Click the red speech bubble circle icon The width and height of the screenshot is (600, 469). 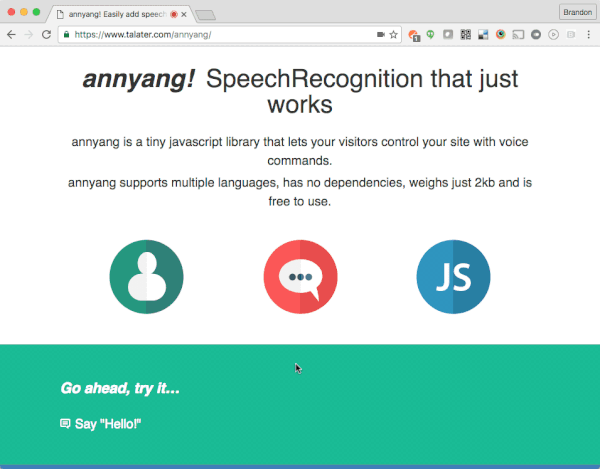(300, 277)
